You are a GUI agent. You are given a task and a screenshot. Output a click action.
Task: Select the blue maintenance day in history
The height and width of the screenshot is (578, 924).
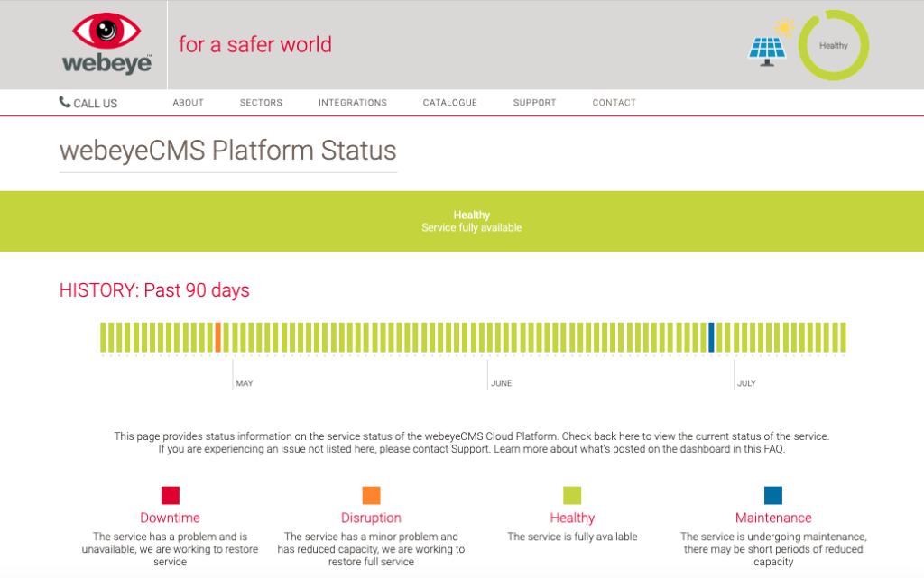711,337
